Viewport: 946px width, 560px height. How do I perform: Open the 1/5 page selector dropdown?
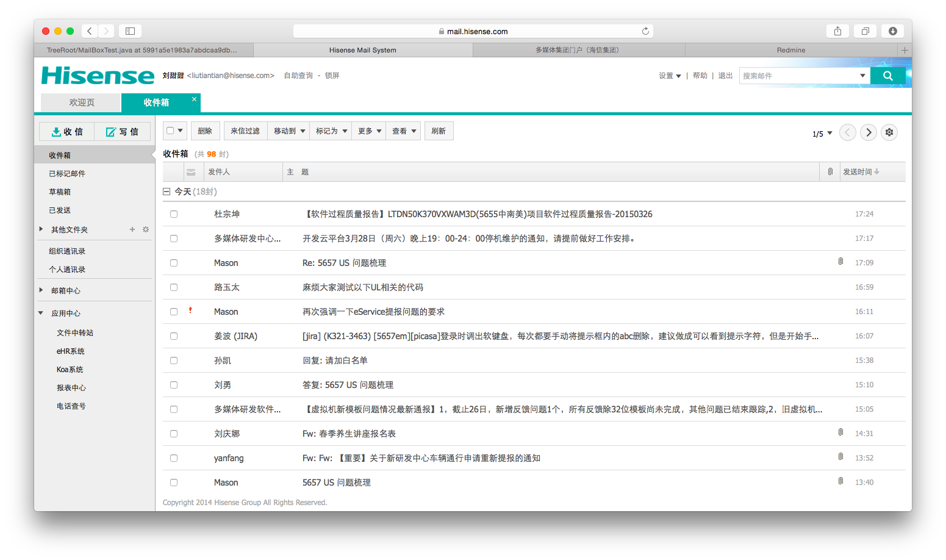[x=822, y=134]
